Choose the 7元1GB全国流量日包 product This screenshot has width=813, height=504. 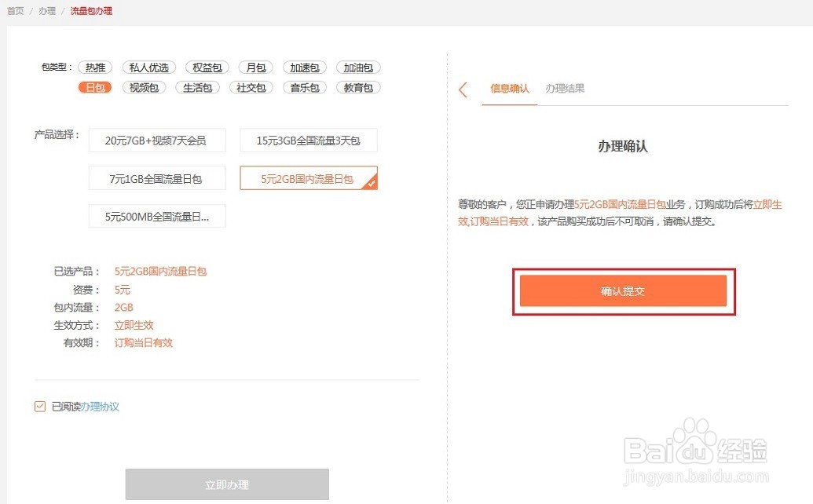click(156, 178)
